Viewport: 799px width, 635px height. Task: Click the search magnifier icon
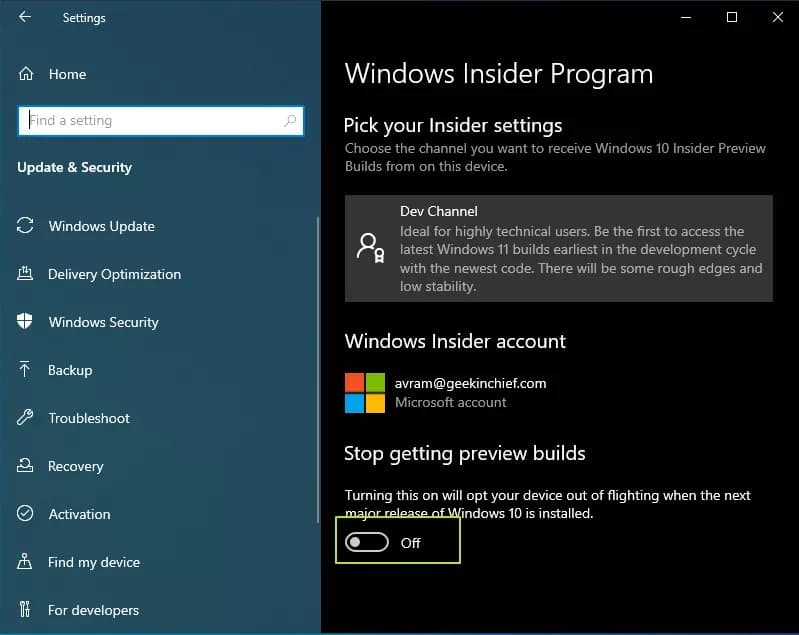(290, 121)
